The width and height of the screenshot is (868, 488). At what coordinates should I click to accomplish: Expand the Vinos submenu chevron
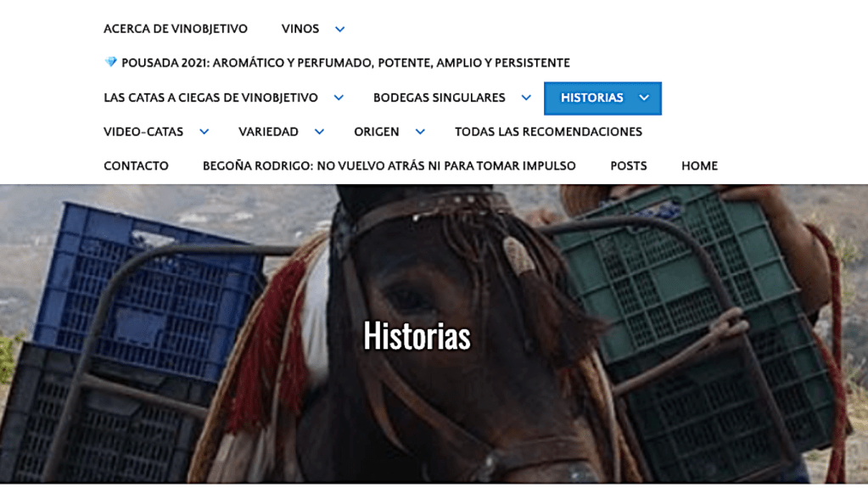(x=340, y=30)
